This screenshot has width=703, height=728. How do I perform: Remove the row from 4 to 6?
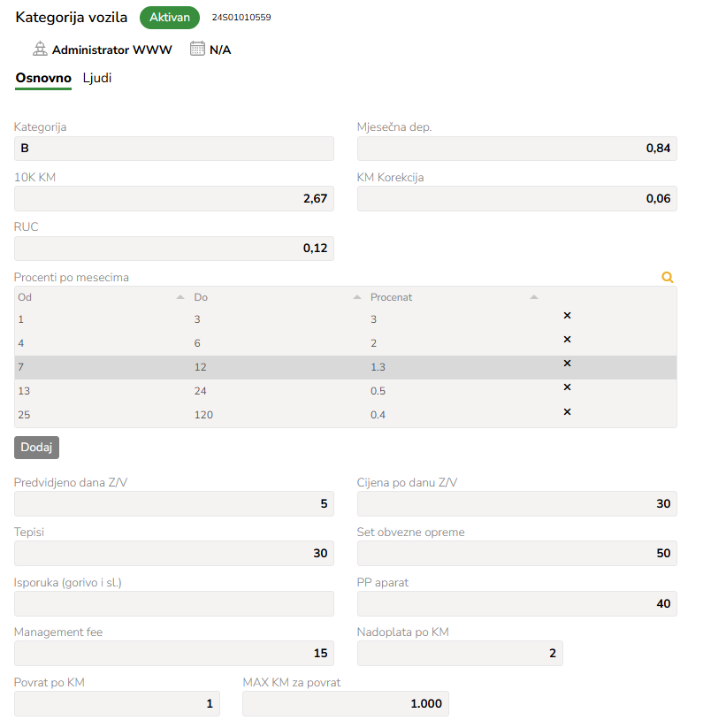tap(567, 340)
